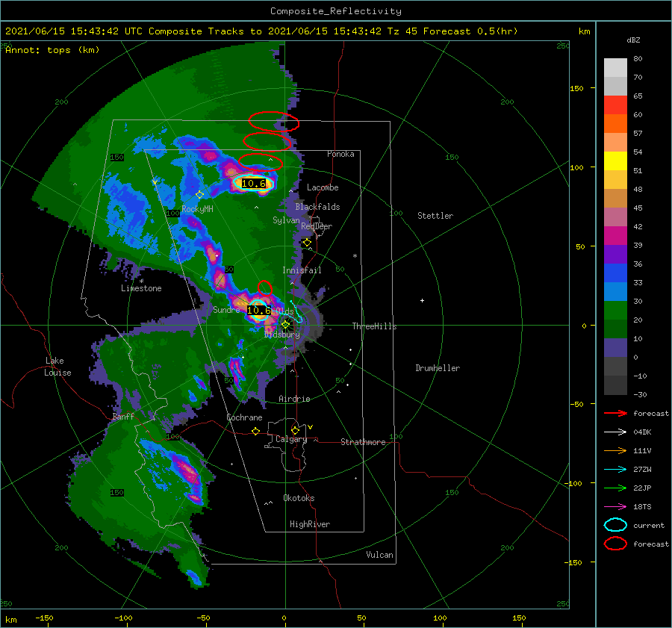Click the RedDeer city label
This screenshot has height=628, width=672.
pos(317,226)
